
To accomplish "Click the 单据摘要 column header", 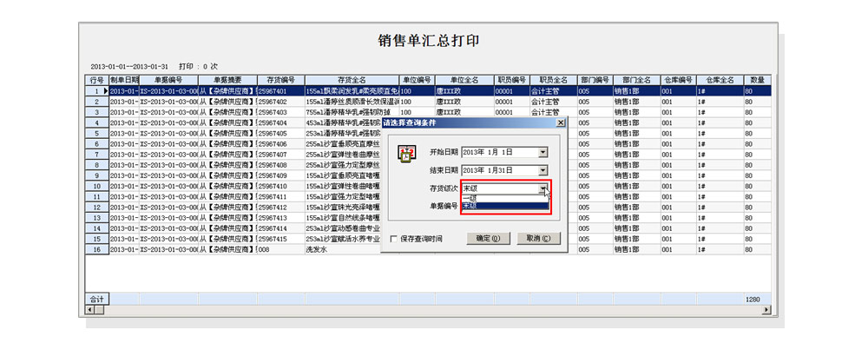I will point(227,81).
